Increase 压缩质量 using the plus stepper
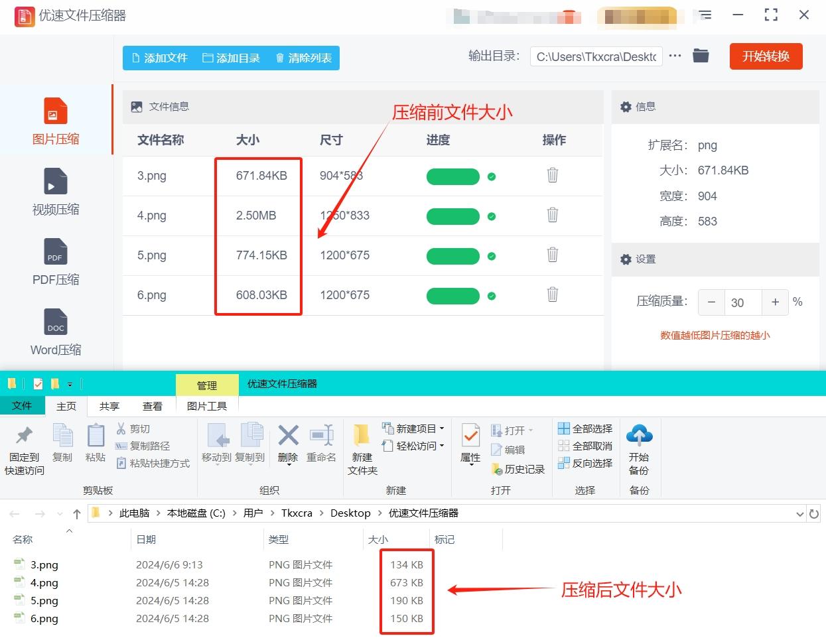The image size is (826, 644). [774, 302]
